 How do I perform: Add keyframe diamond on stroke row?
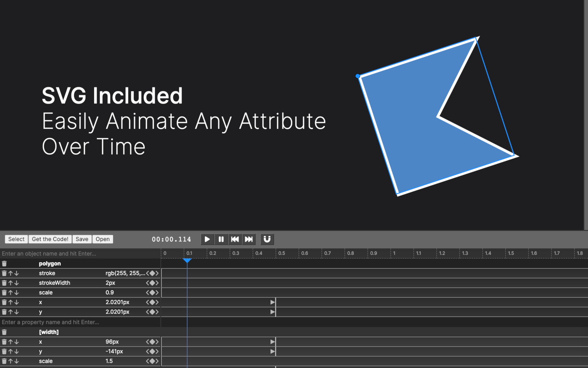pyautogui.click(x=152, y=273)
